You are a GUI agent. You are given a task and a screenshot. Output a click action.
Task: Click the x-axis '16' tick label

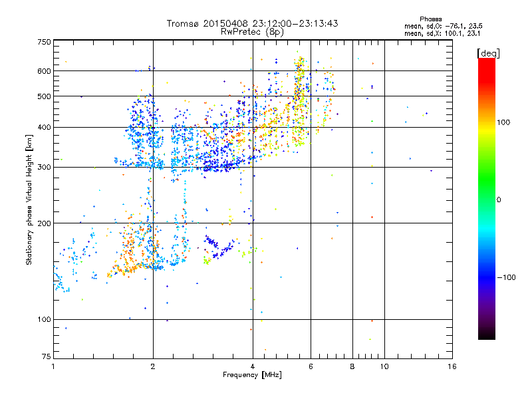[x=452, y=366]
